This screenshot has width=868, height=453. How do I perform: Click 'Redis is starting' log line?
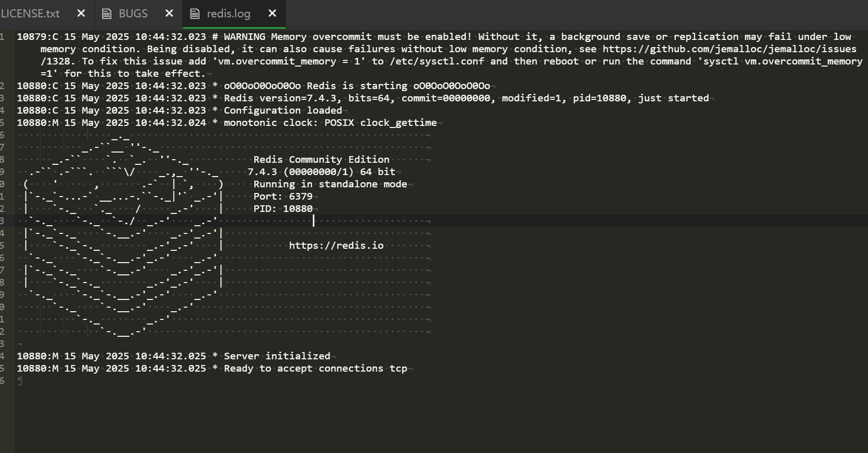[x=254, y=86]
